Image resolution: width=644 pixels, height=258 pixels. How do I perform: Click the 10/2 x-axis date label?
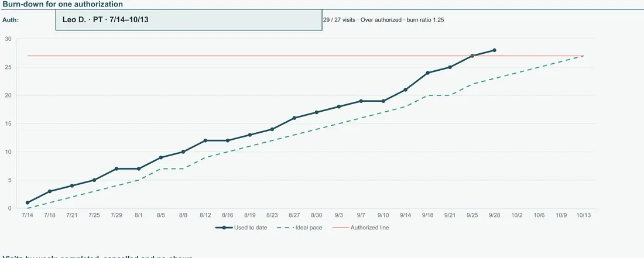516,215
